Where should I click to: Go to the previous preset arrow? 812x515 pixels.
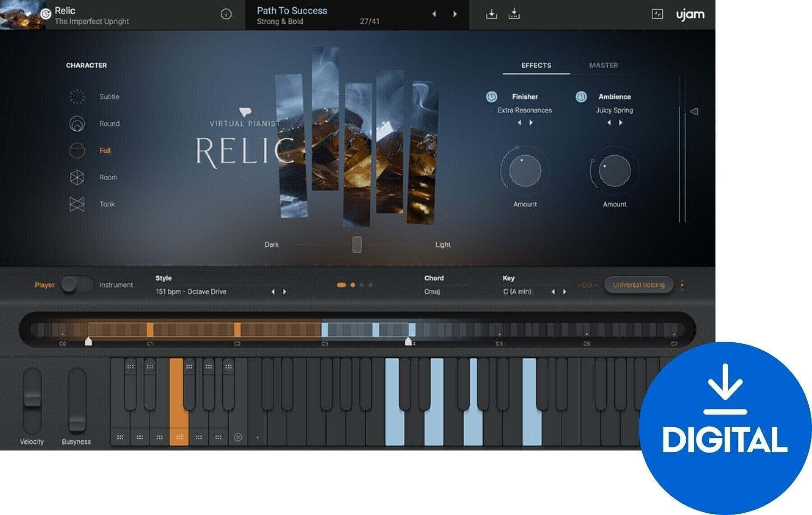434,14
